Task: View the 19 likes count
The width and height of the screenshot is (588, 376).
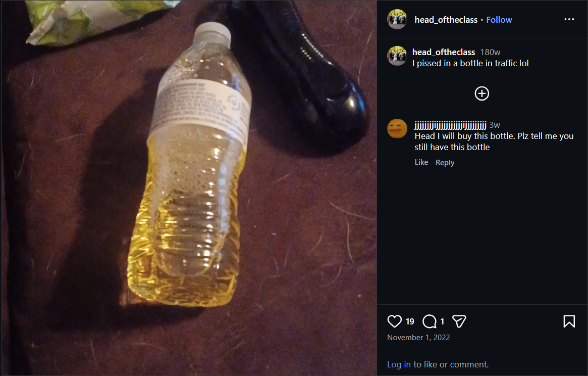Action: click(410, 321)
